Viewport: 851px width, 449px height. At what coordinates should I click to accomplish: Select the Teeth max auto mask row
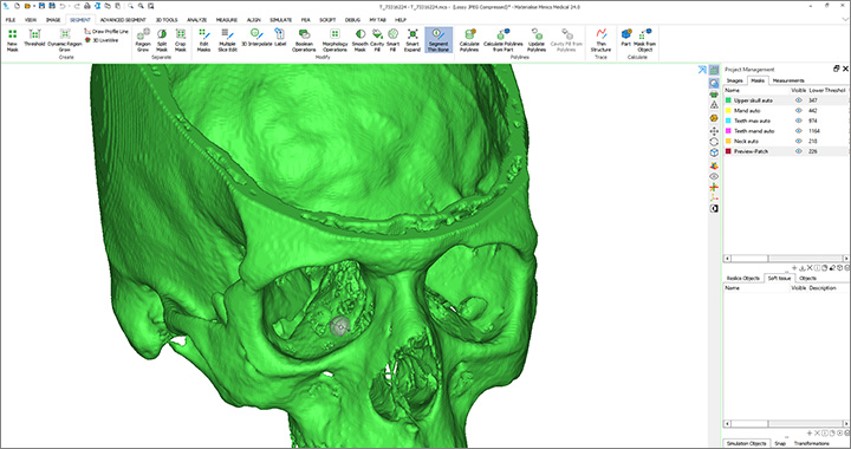point(785,121)
